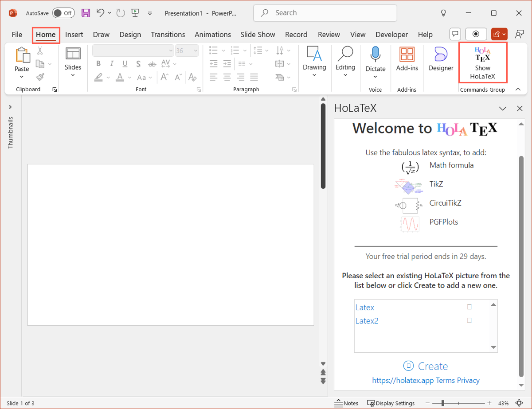The height and width of the screenshot is (409, 532).
Task: Click the Dictate microphone icon
Action: click(376, 55)
